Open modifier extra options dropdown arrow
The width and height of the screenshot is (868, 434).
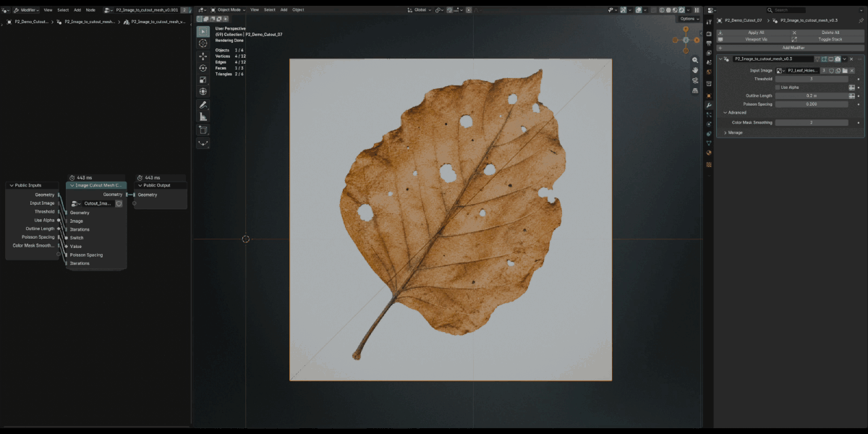tap(844, 59)
